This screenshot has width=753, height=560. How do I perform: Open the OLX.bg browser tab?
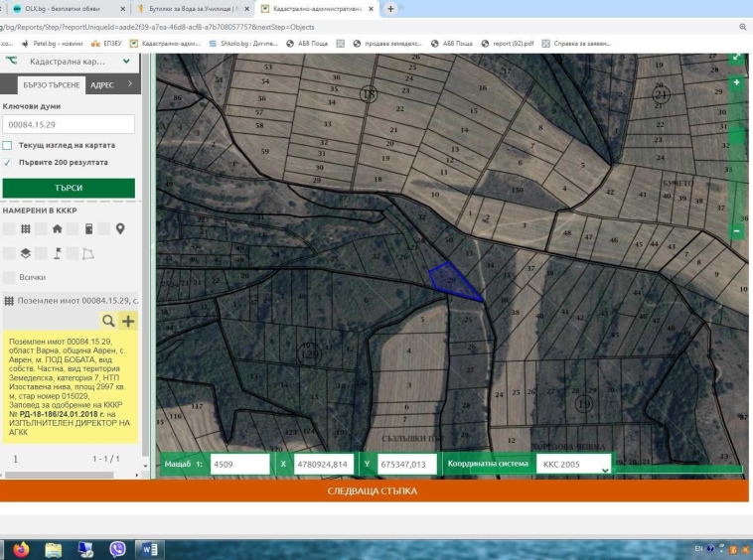62,8
